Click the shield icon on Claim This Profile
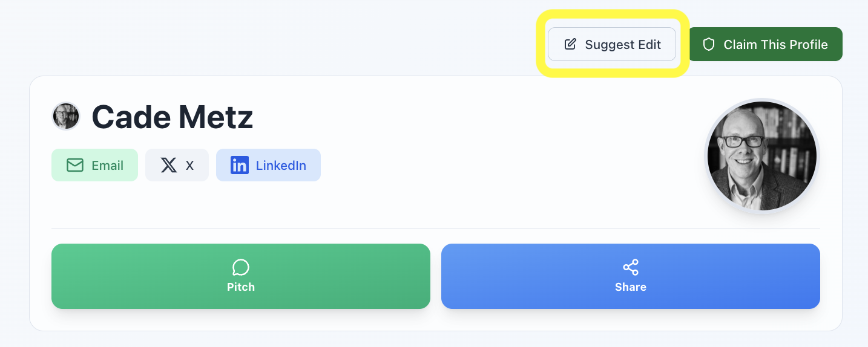Screen dimensions: 868x347 click(709, 44)
